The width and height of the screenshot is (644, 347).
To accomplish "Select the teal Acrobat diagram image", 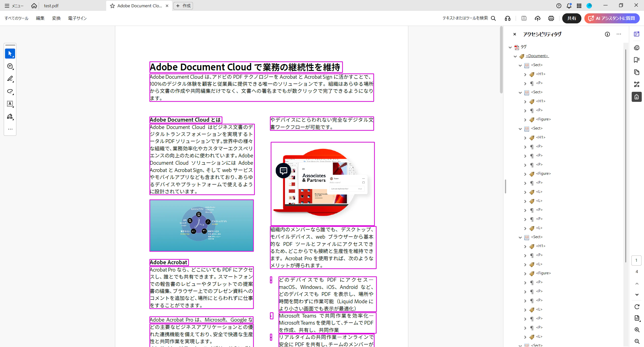I will (202, 226).
